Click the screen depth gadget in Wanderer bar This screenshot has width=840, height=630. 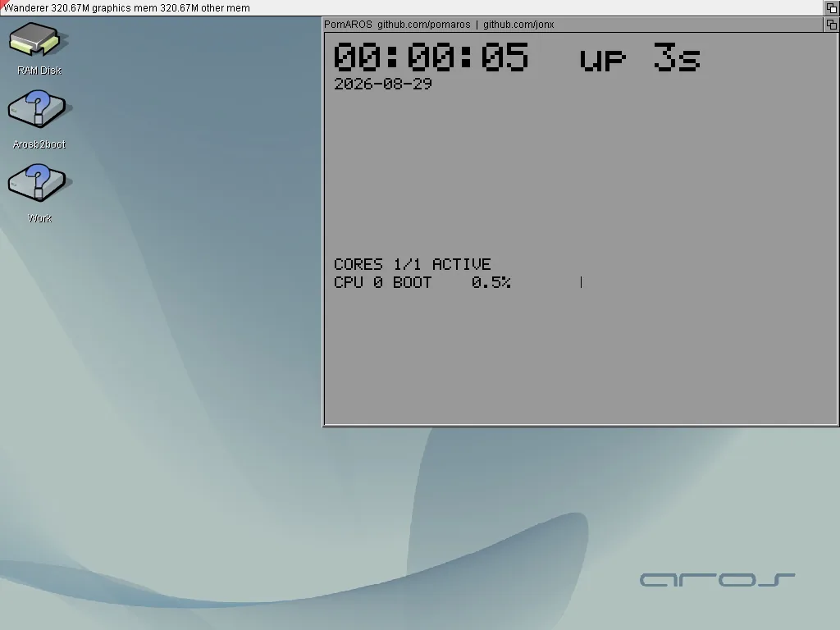coord(832,7)
